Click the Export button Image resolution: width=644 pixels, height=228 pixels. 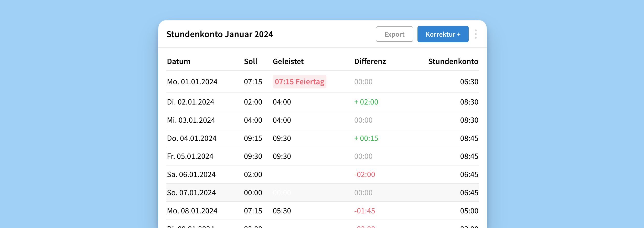click(394, 34)
